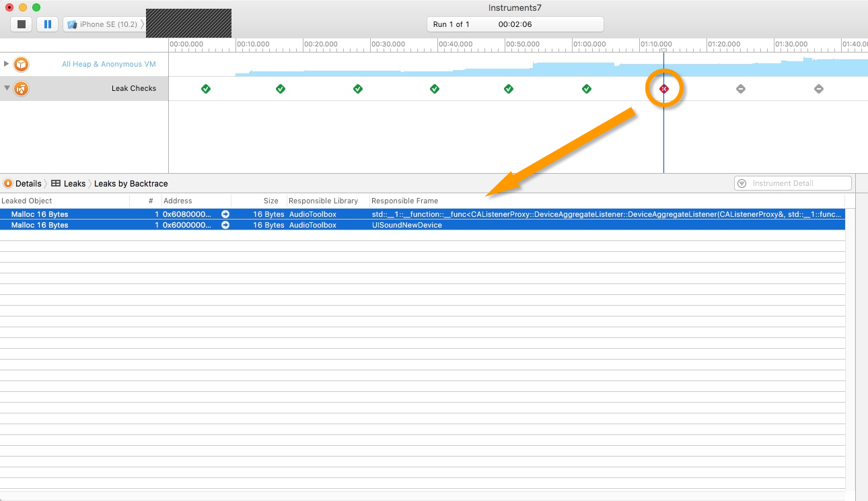Click the All Heap & Anonymous VM label

109,64
